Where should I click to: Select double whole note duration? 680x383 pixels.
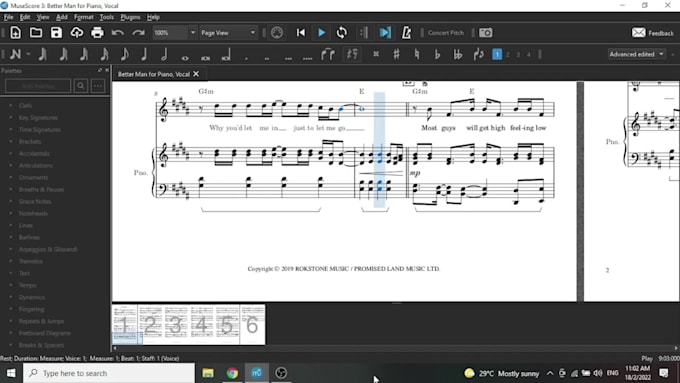point(206,58)
